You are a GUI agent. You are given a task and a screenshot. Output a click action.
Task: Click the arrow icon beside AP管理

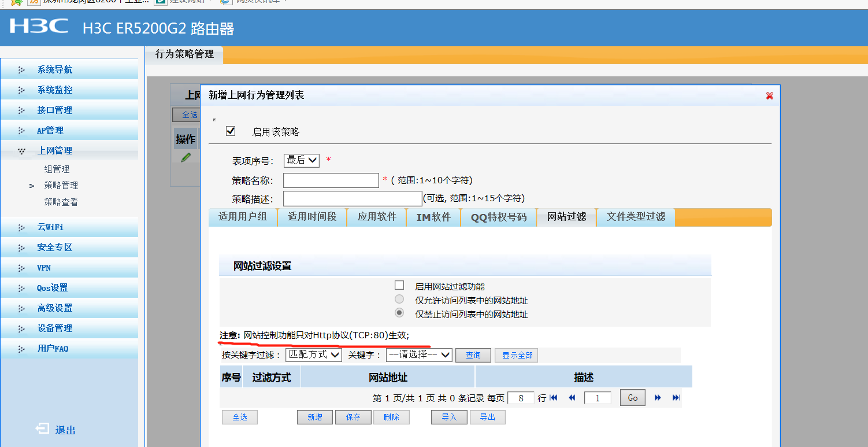[22, 131]
